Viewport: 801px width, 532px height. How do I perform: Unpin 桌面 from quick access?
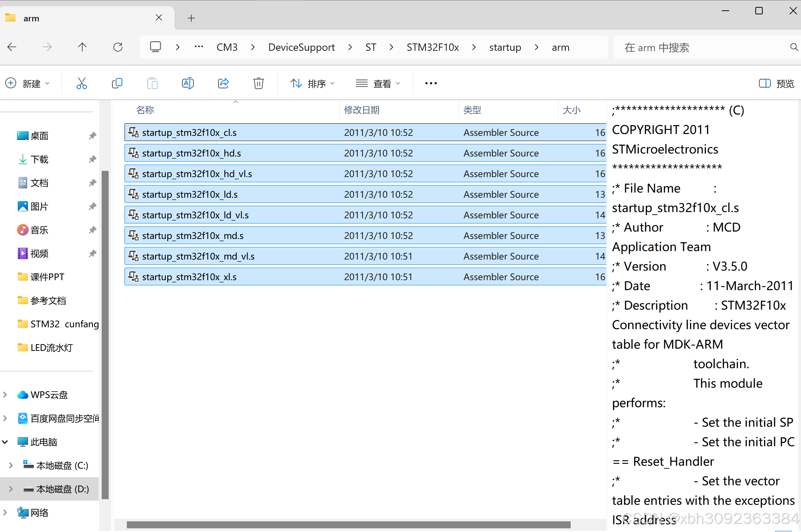tap(92, 136)
